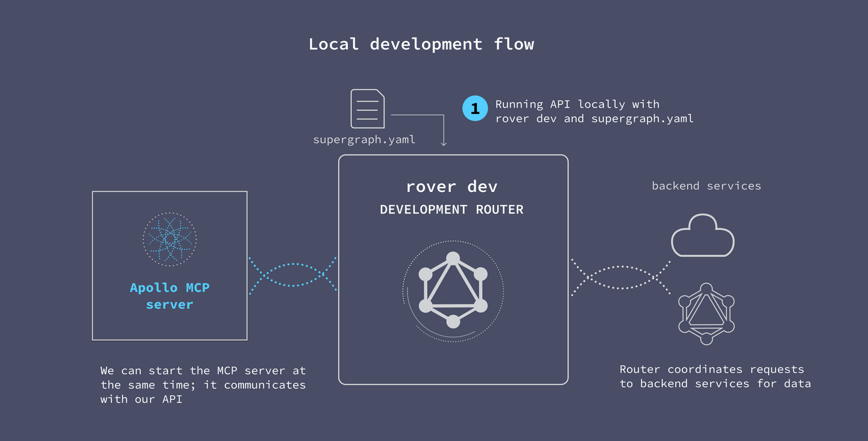Click the rover dev heading text

tap(451, 186)
